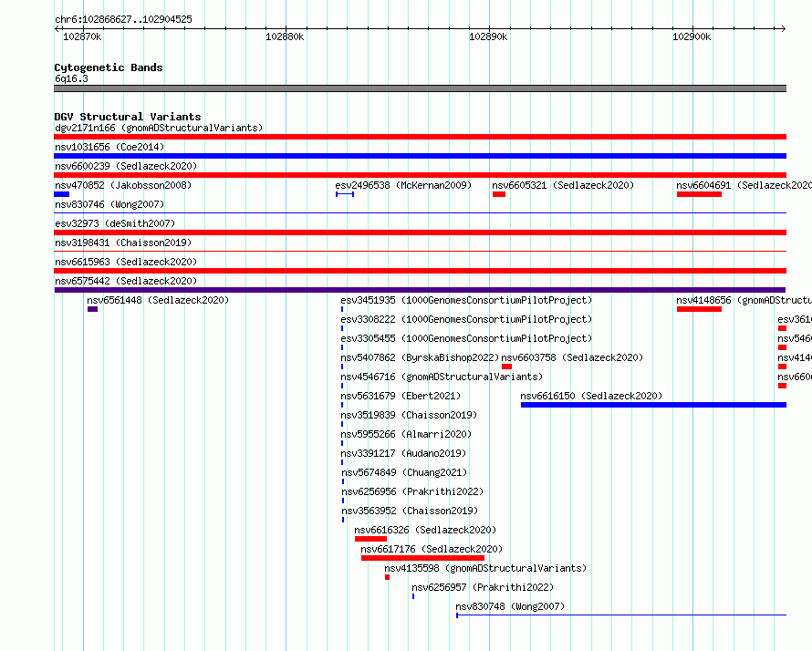Select the nsv6617176 (Sedlazeck2020) label
812x651 pixels.
(x=432, y=549)
